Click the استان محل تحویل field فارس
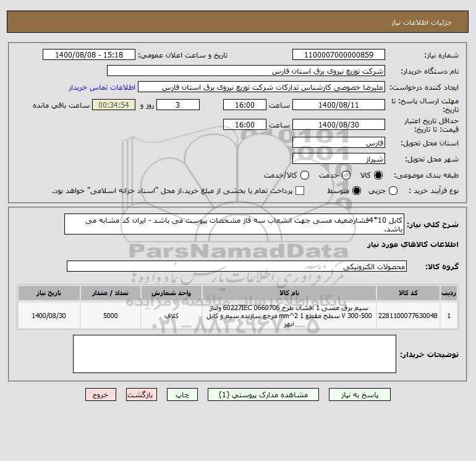This screenshot has height=461, width=476. (339, 143)
